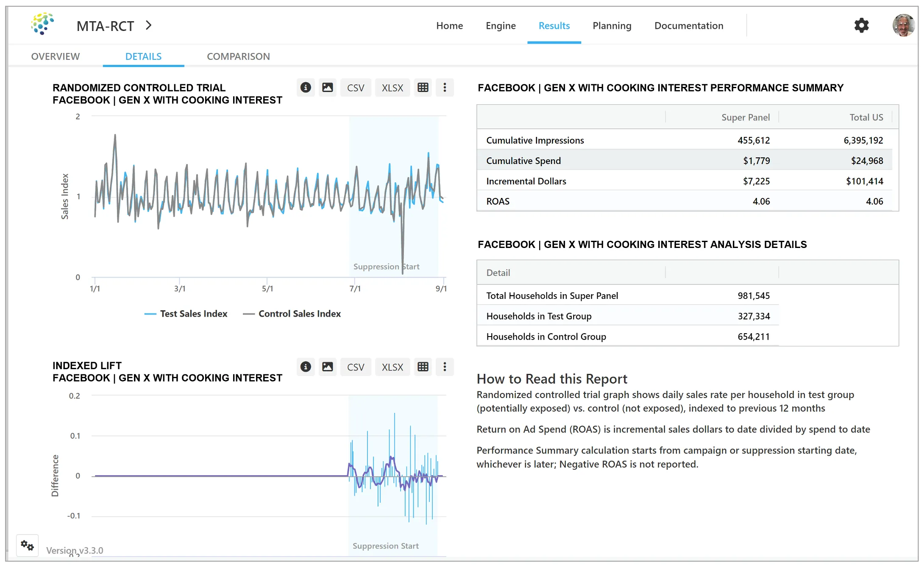The image size is (924, 568).
Task: Open info tooltip on the RCT chart
Action: click(306, 87)
